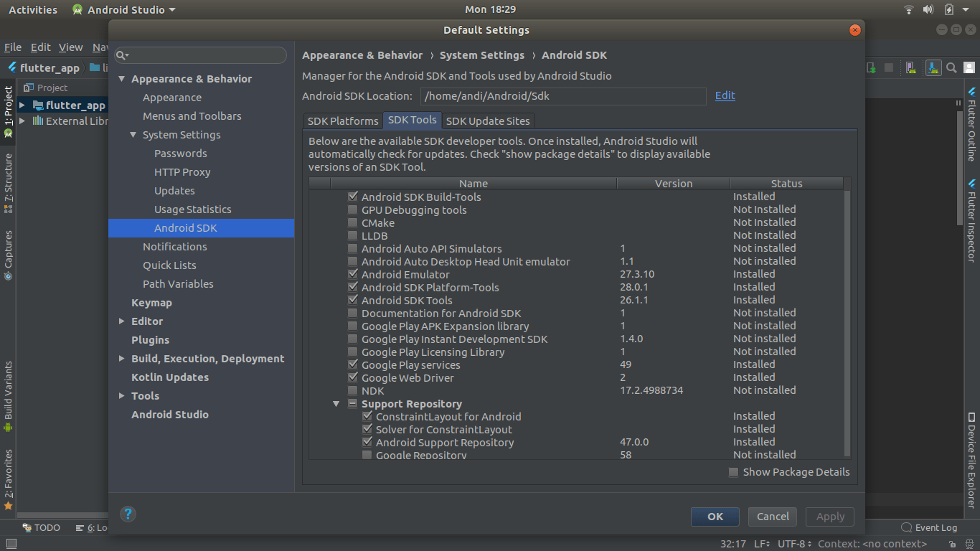Image resolution: width=980 pixels, height=551 pixels.
Task: Expand Build, Execution, Deployment group
Action: coord(122,359)
